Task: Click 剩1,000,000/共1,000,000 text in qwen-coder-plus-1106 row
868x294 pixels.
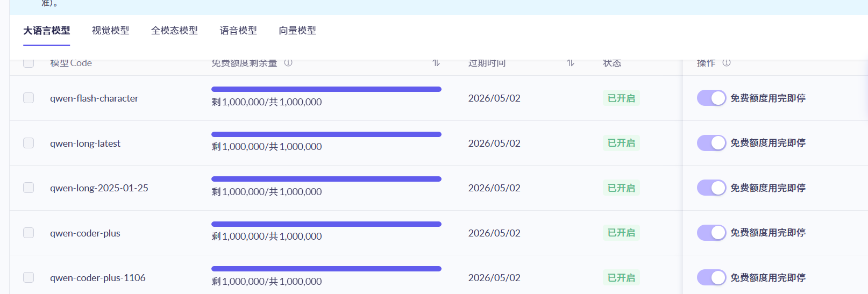Action: pyautogui.click(x=267, y=282)
